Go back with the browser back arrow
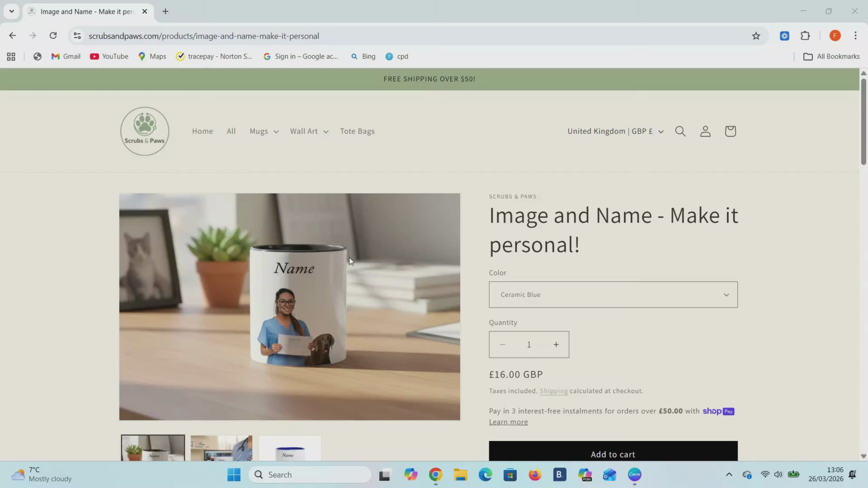Image resolution: width=868 pixels, height=488 pixels. tap(12, 36)
